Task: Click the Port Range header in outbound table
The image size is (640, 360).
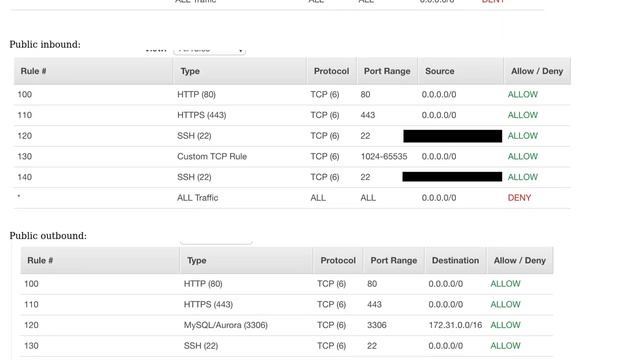Action: tap(393, 260)
